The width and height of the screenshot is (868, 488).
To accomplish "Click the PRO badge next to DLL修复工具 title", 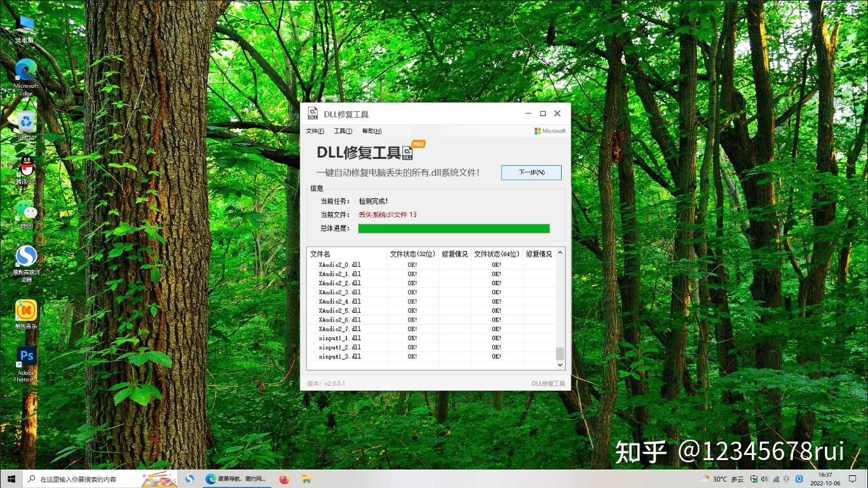I will point(417,144).
